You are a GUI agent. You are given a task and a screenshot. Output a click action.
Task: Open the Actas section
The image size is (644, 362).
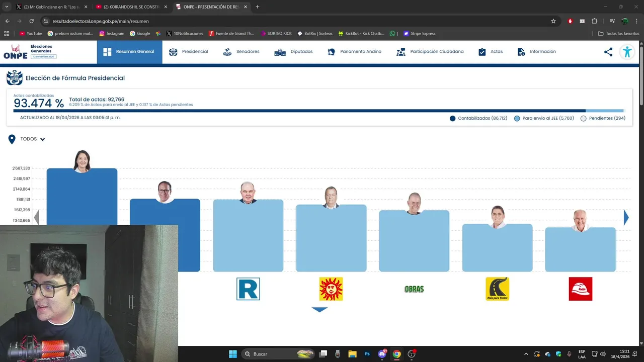click(x=490, y=52)
